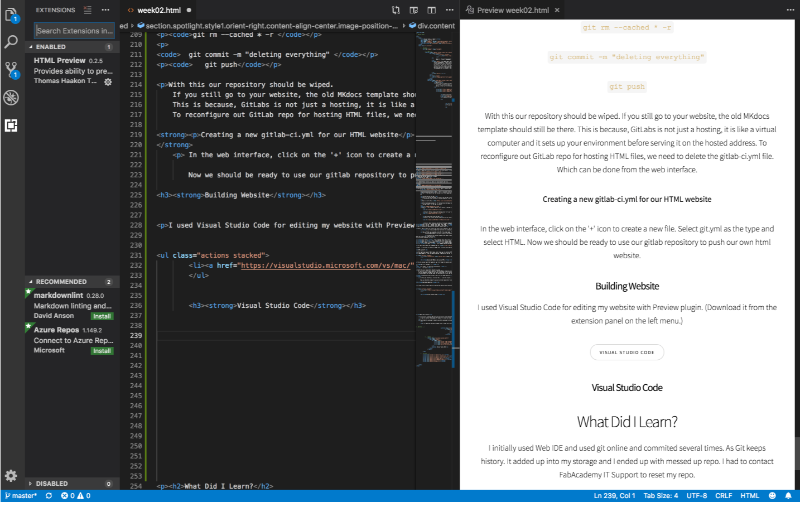This screenshot has height=507, width=800.
Task: Click the feedback smiley in status bar
Action: click(772, 496)
